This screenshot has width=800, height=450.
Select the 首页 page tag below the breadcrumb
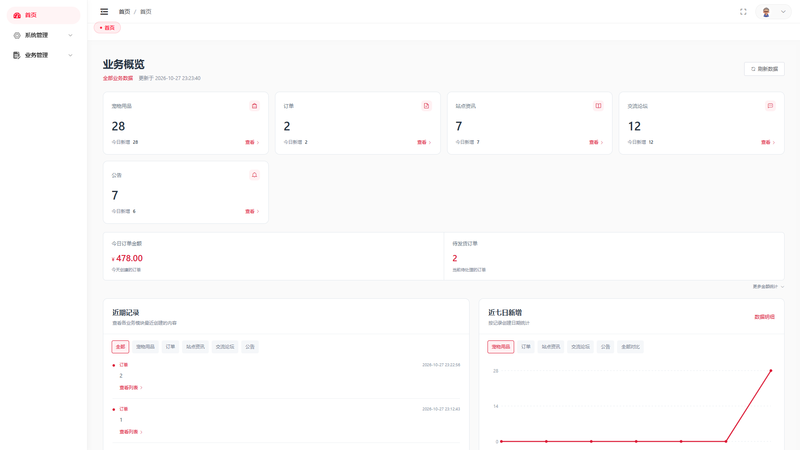tap(107, 28)
